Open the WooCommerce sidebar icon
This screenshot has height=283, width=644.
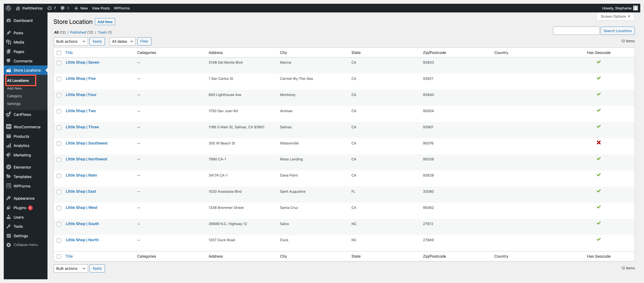pos(9,127)
